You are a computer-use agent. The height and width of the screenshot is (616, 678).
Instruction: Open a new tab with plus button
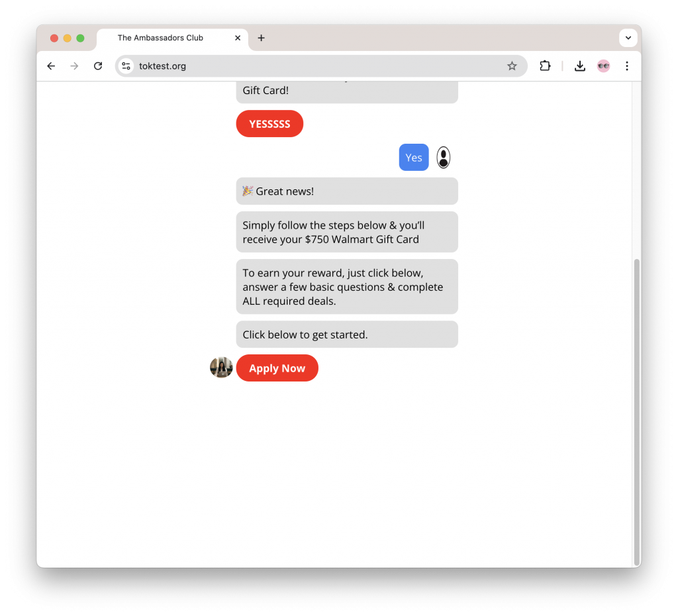[261, 38]
